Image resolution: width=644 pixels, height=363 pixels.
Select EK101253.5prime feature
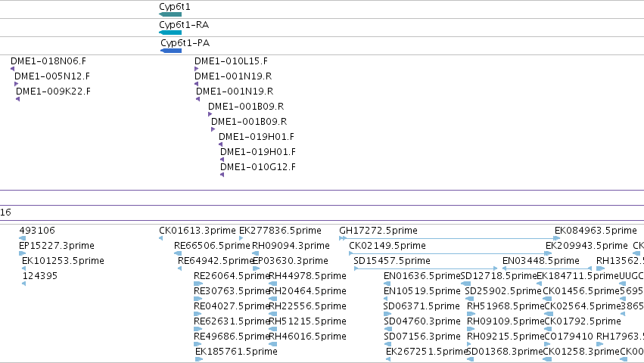click(64, 261)
